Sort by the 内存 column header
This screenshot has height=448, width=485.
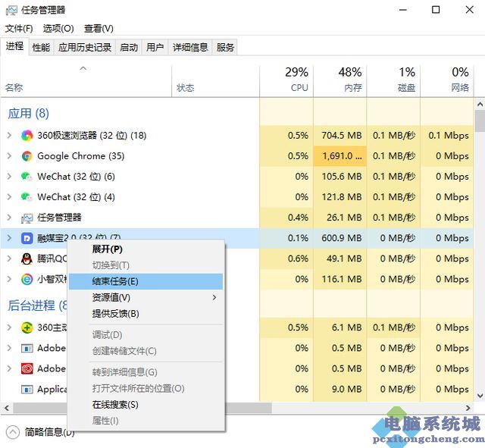[x=340, y=81]
